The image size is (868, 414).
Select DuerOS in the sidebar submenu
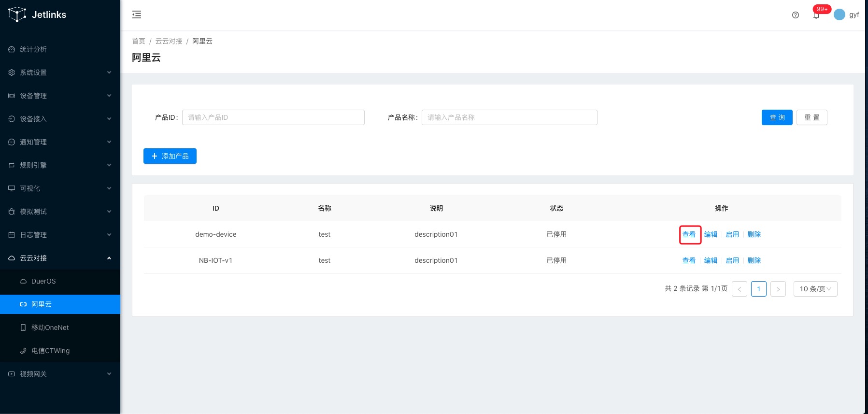(43, 281)
